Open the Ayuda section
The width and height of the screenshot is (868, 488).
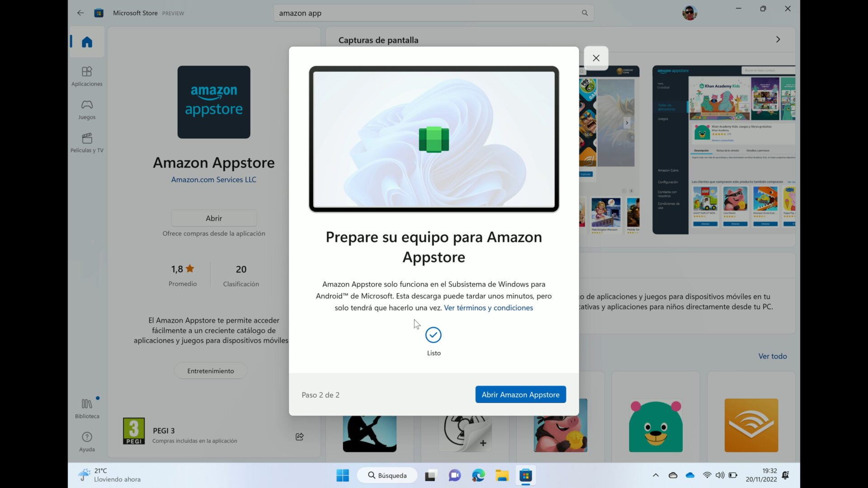tap(86, 441)
